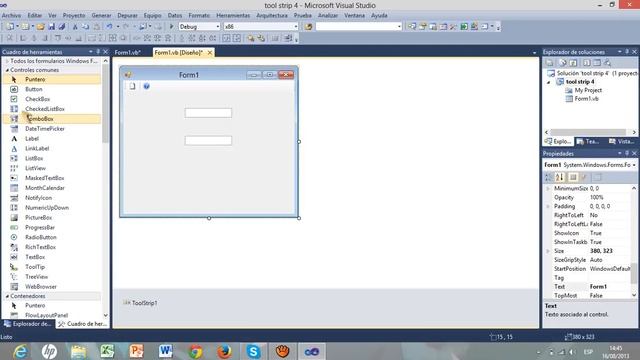Open object selector dropdown in Propiedades

(x=634, y=165)
